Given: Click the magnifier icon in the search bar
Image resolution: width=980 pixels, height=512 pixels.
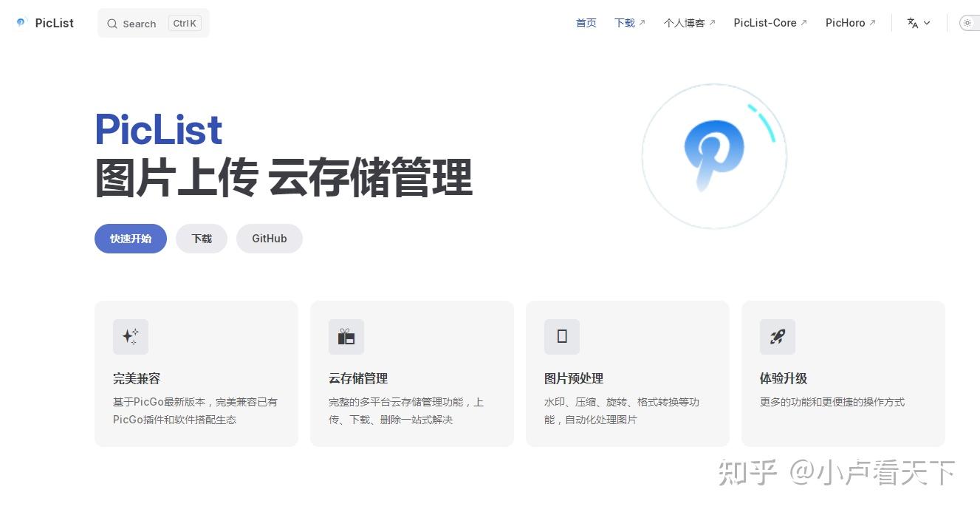Looking at the screenshot, I should 113,24.
